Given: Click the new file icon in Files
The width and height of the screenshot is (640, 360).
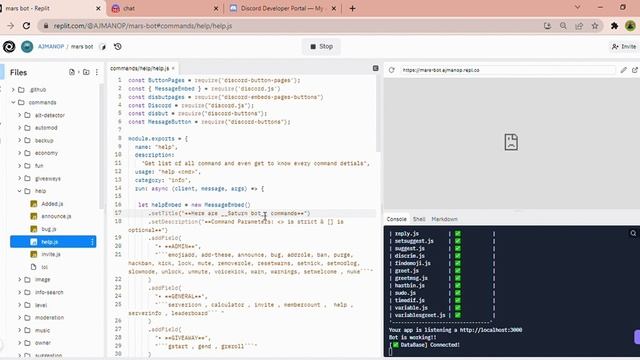Looking at the screenshot, I should point(72,72).
